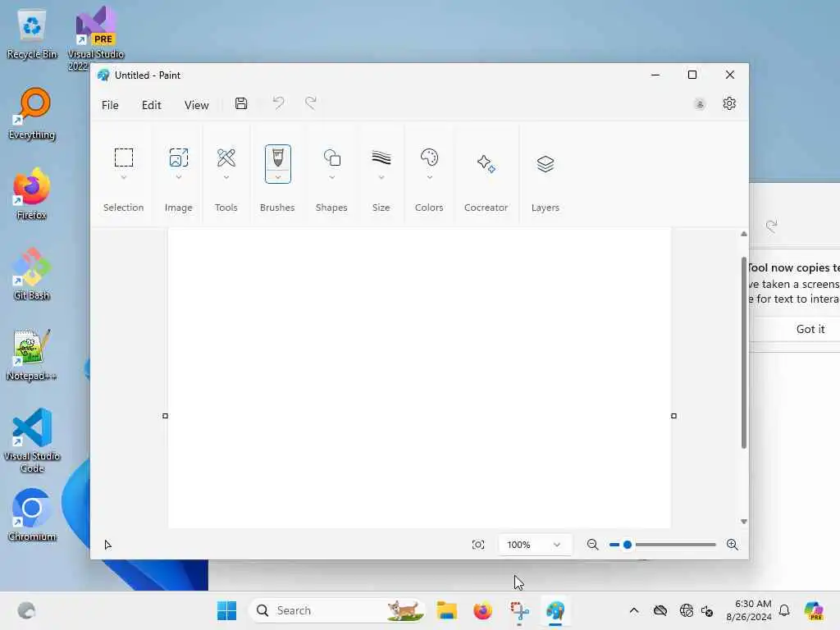Open Firefox from the taskbar
This screenshot has width=840, height=630.
[x=482, y=610]
